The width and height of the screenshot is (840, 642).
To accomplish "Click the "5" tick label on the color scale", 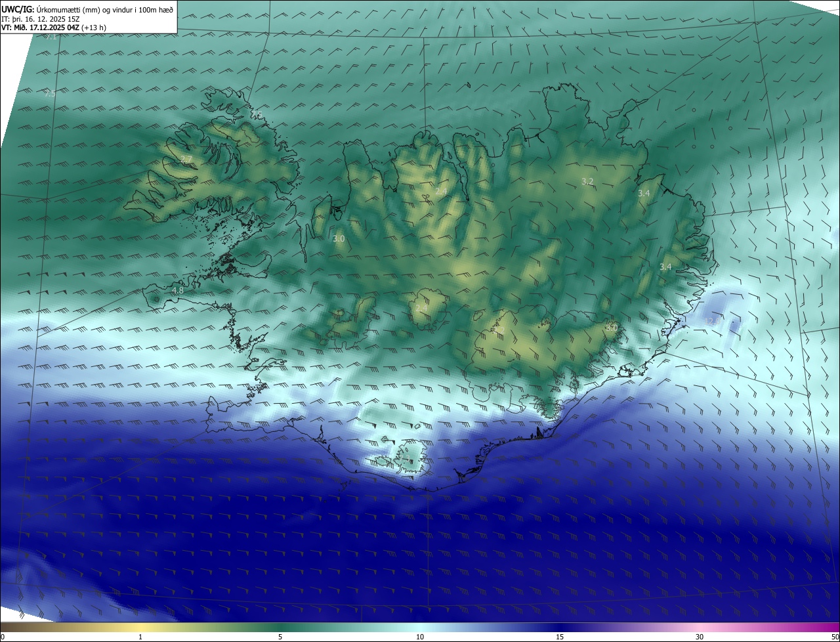I will [280, 637].
